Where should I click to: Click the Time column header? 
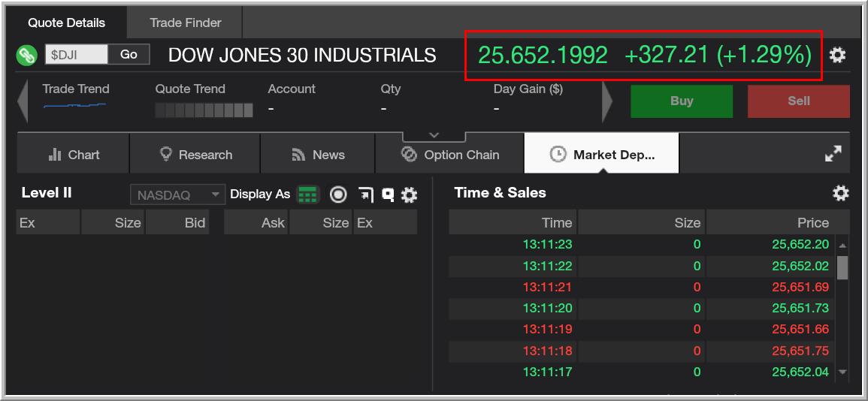tap(513, 223)
